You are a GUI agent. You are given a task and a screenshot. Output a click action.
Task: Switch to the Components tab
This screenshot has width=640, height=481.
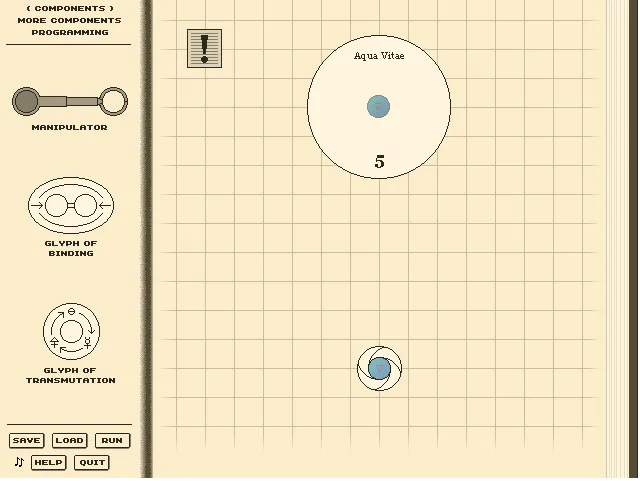70,8
